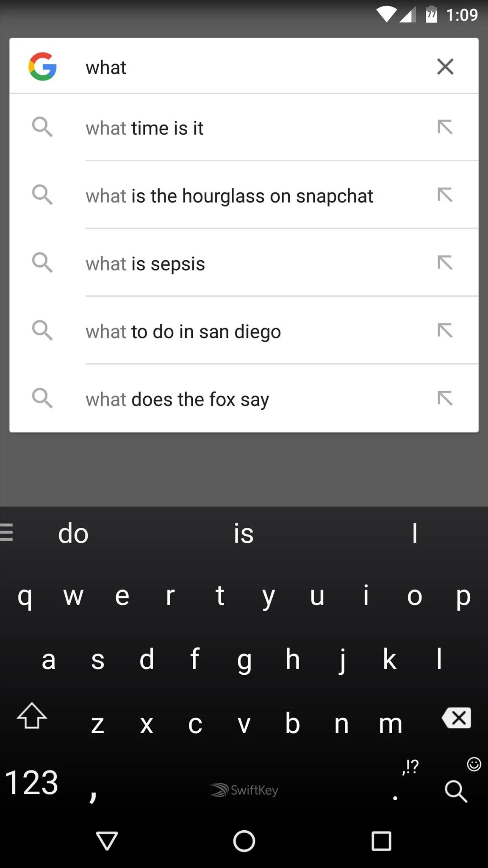
Task: Switch to the 123 numeric keyboard
Action: (x=32, y=783)
